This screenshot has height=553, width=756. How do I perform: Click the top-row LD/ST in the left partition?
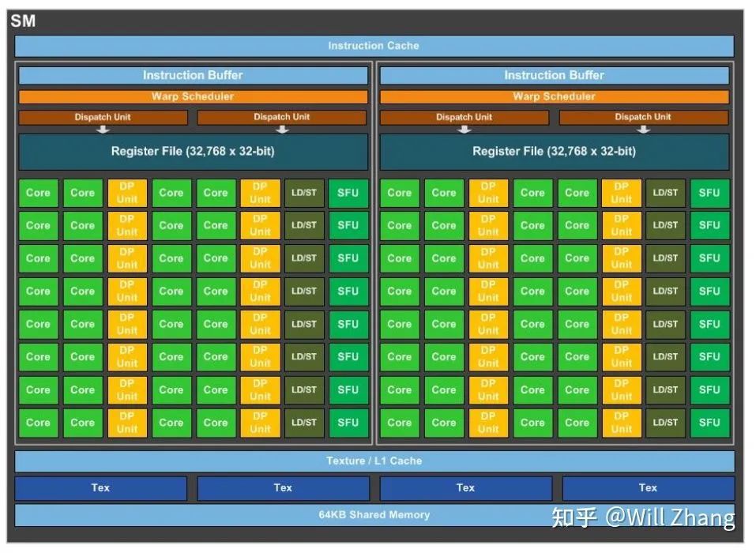tap(304, 194)
